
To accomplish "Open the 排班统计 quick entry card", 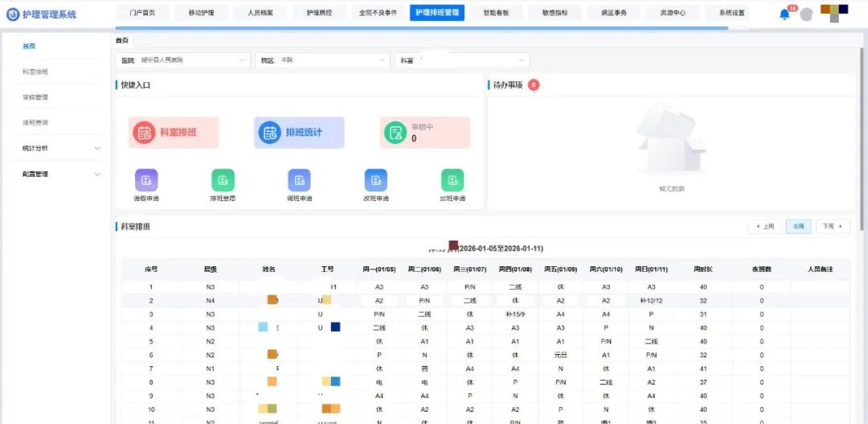I will [299, 132].
